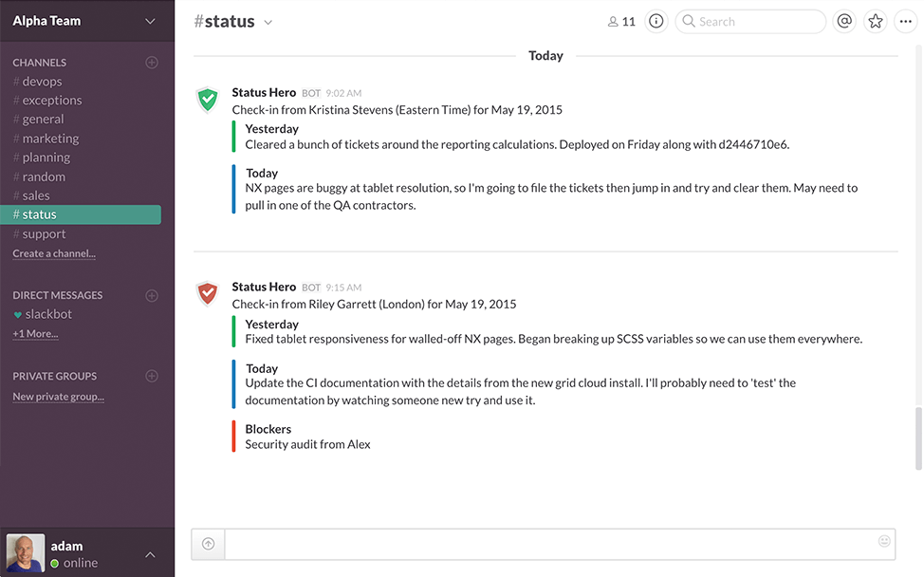Open the emoji picker smiley icon
The width and height of the screenshot is (924, 577).
point(884,541)
